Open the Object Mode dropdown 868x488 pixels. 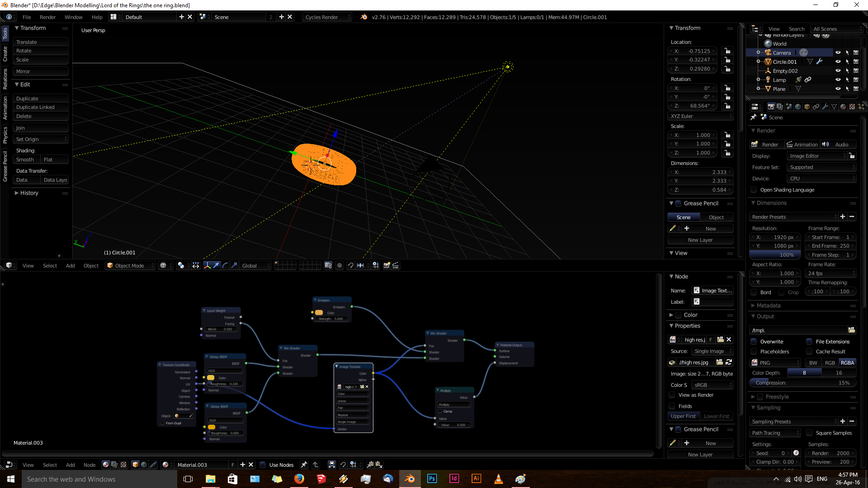[x=130, y=266]
